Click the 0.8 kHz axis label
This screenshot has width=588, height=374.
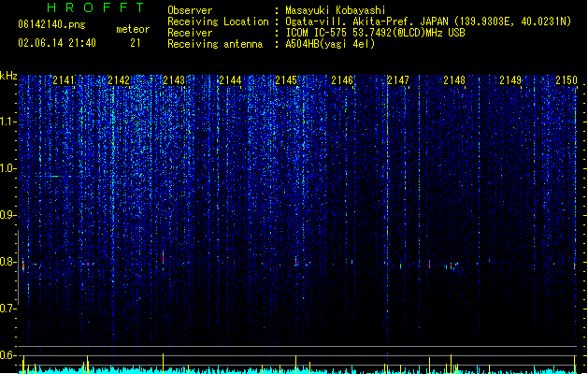pos(8,262)
